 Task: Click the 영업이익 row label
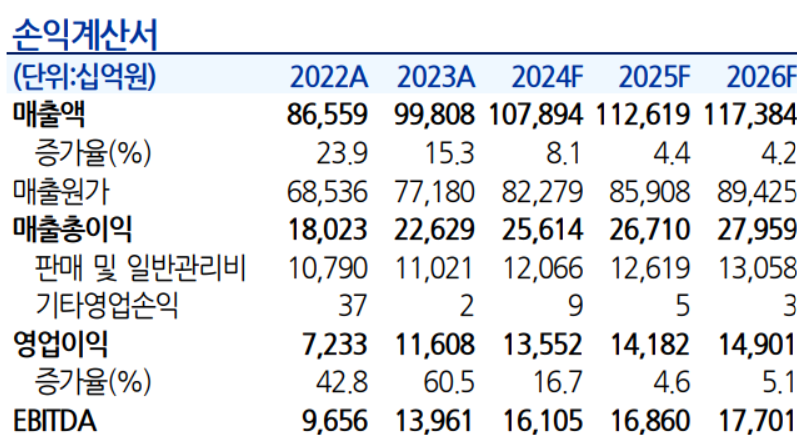point(60,343)
